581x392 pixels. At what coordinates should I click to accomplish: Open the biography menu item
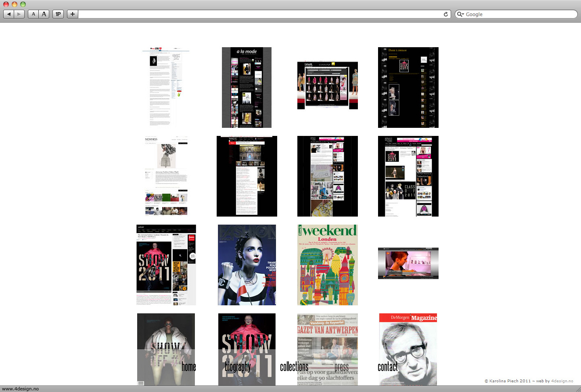coord(238,367)
